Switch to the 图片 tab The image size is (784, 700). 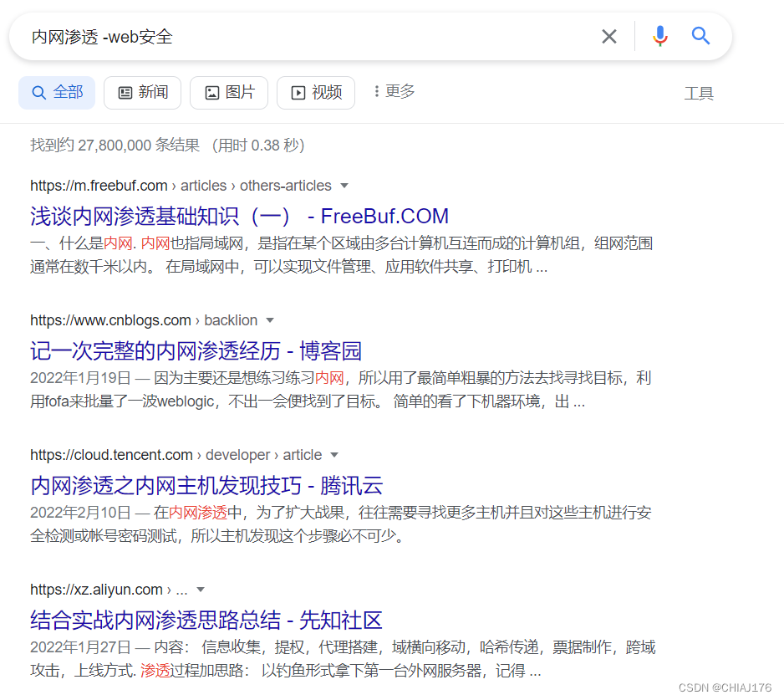click(x=228, y=92)
